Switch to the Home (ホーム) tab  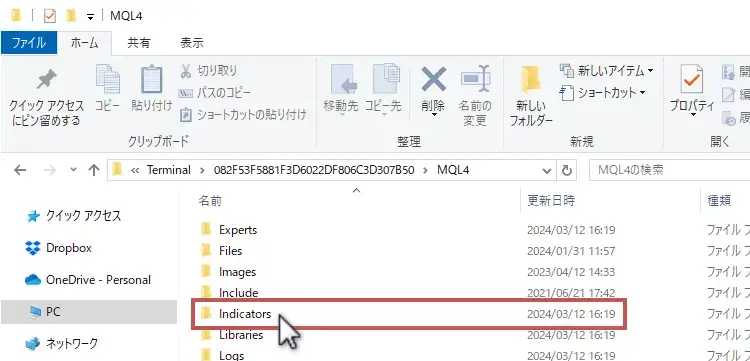84,43
